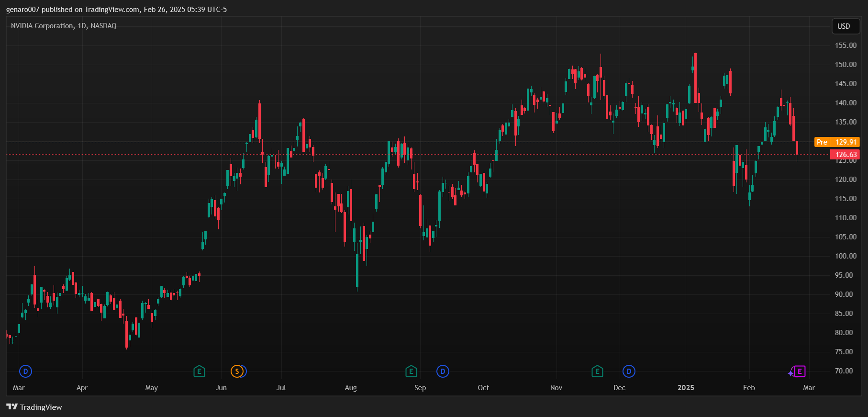868x417 pixels.
Task: Click the dividend marker right after Dec
Action: click(x=629, y=371)
